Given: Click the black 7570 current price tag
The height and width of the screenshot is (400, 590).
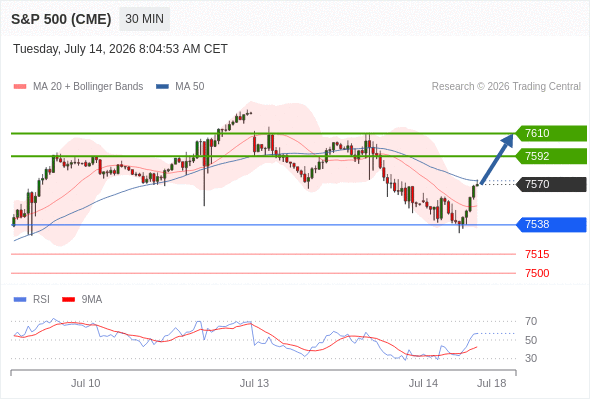Looking at the screenshot, I should (x=552, y=184).
